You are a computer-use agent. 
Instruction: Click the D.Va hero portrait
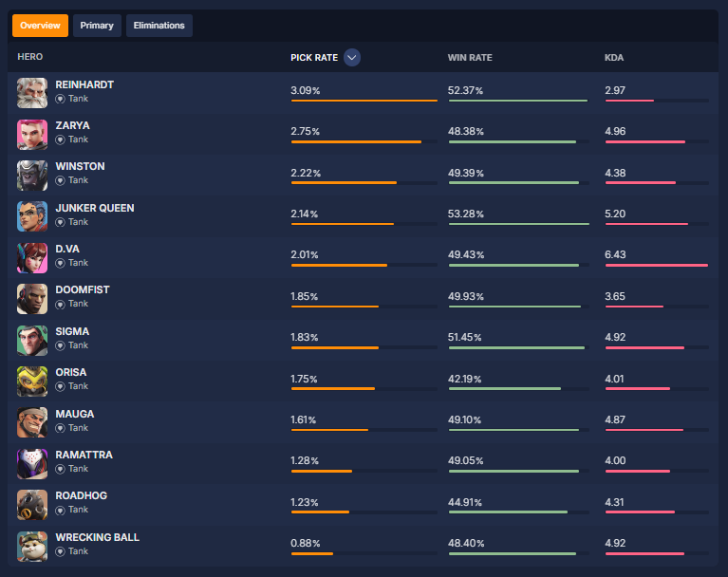(31, 258)
